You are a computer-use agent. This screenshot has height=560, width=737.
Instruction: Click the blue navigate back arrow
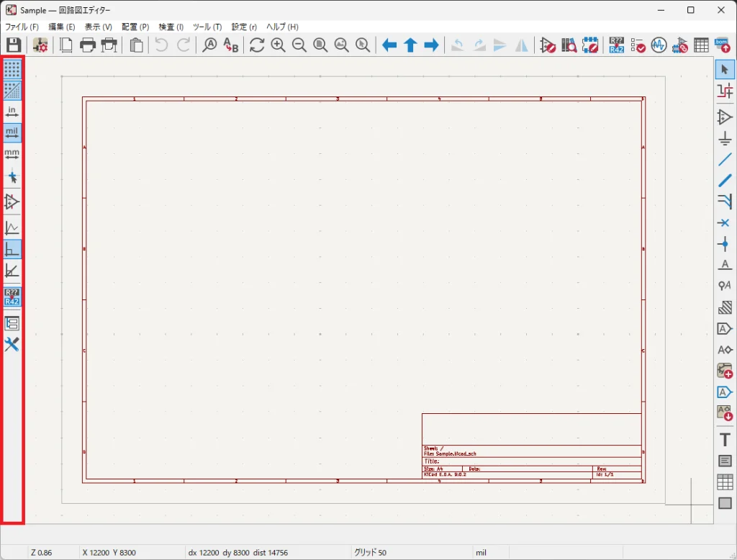click(x=389, y=45)
